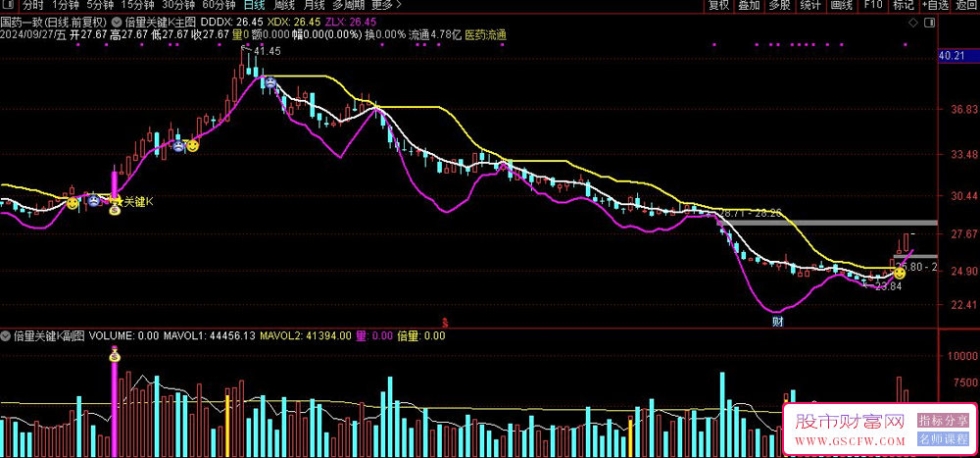
Task: Select the 60分钟 period tab
Action: click(x=219, y=6)
